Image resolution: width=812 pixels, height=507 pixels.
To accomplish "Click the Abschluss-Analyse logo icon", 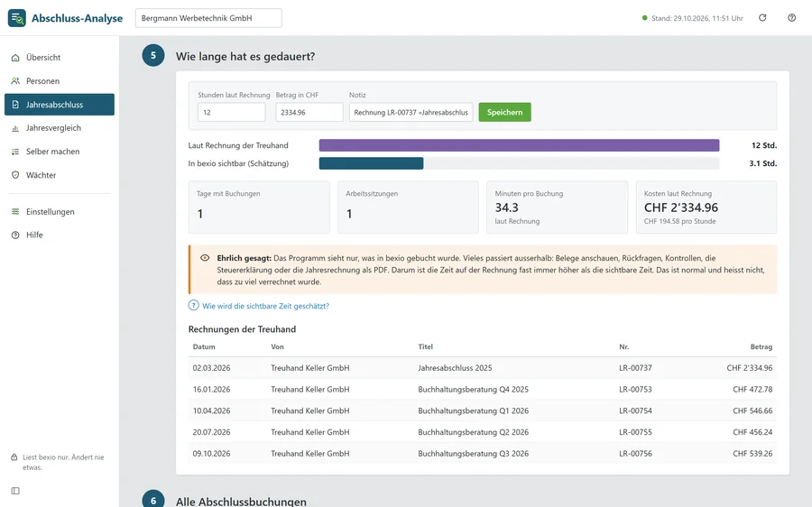I will coord(16,18).
